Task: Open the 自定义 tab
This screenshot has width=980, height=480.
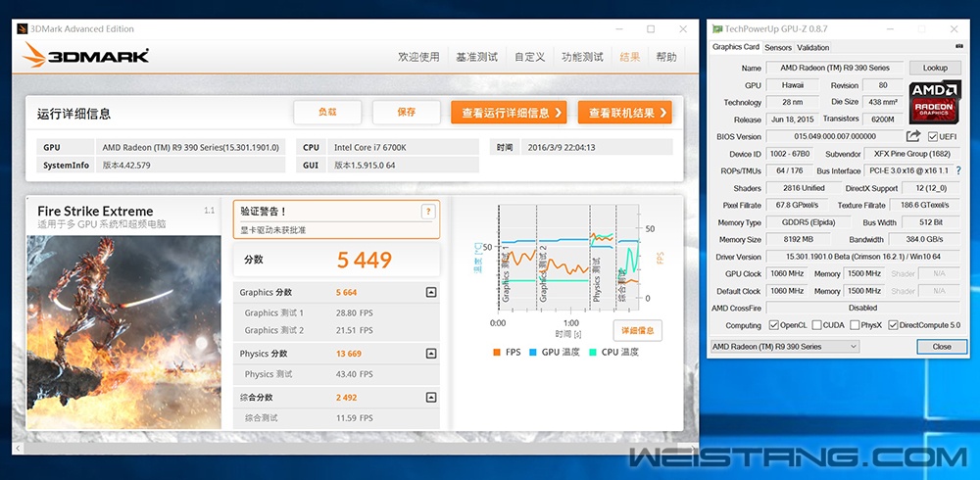Action: click(x=530, y=57)
